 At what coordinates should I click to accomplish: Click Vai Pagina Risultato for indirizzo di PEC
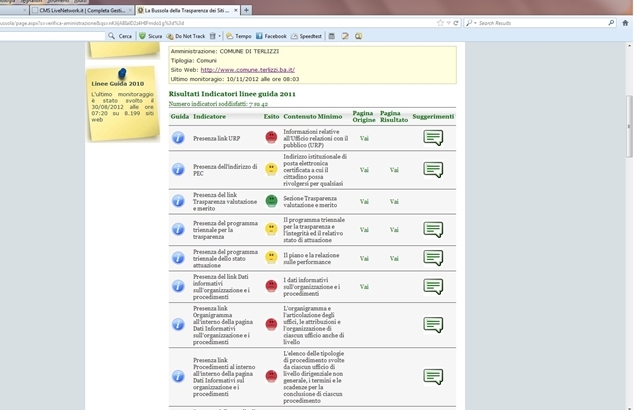pos(394,170)
